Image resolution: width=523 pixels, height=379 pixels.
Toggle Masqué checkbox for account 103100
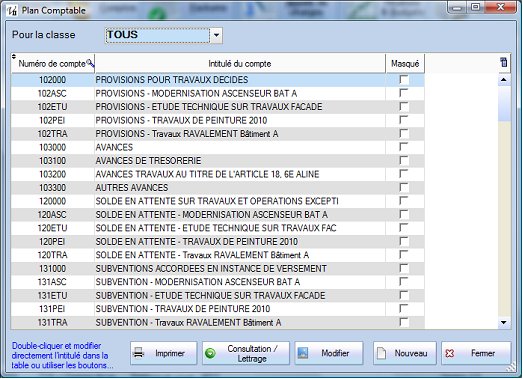pyautogui.click(x=404, y=160)
